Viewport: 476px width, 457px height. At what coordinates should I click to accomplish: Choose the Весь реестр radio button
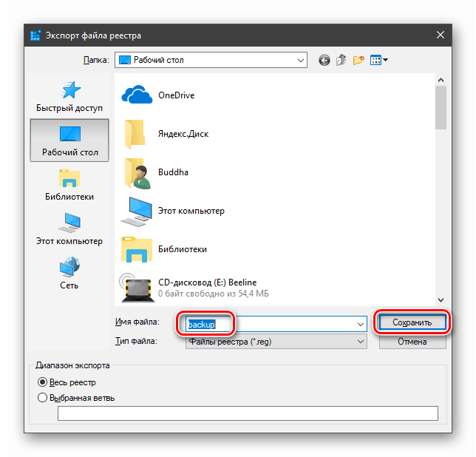point(42,382)
